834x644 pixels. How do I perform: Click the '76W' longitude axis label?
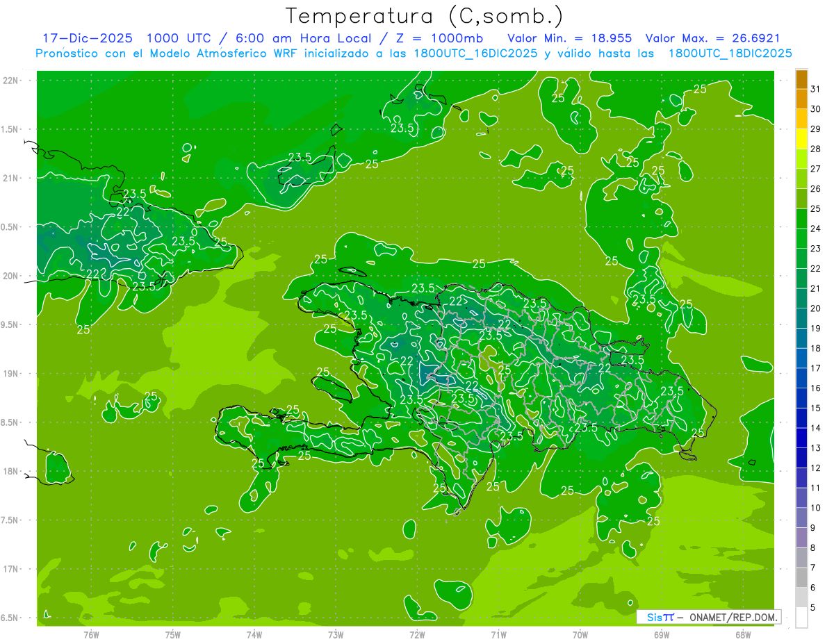(91, 634)
